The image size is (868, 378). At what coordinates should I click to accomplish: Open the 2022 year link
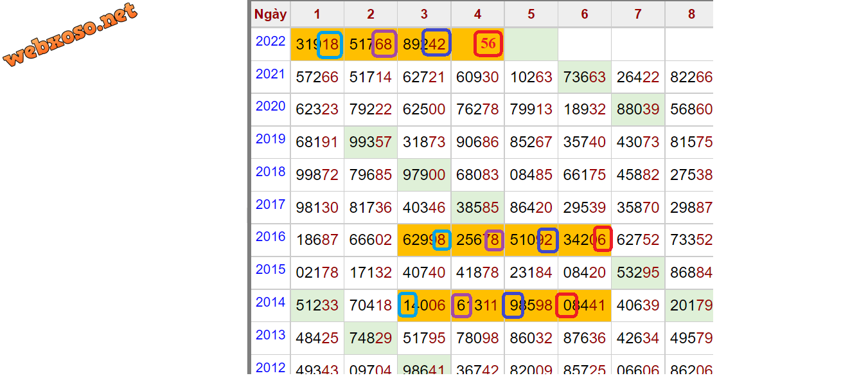[270, 42]
